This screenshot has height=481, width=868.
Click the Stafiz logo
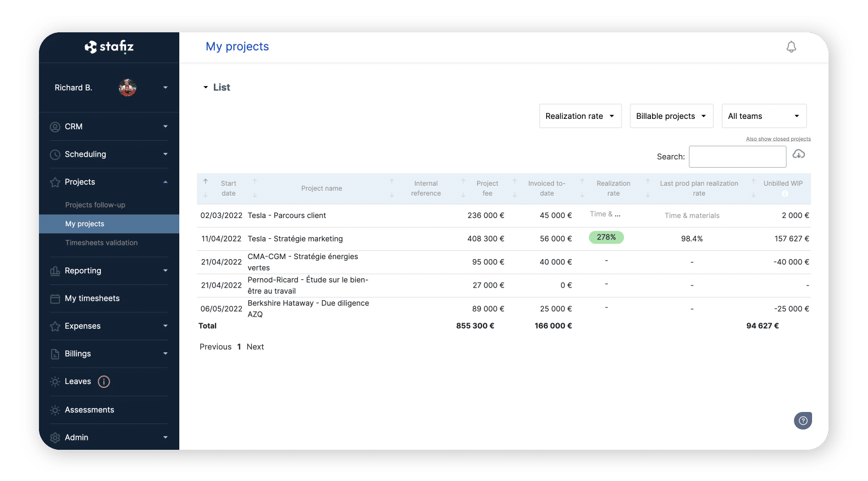click(x=109, y=47)
